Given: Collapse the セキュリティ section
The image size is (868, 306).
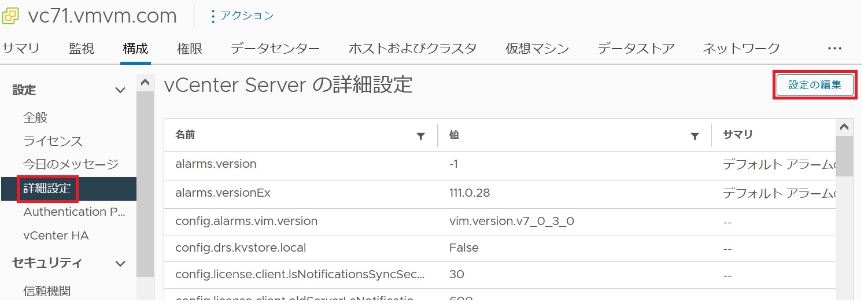Looking at the screenshot, I should [120, 263].
